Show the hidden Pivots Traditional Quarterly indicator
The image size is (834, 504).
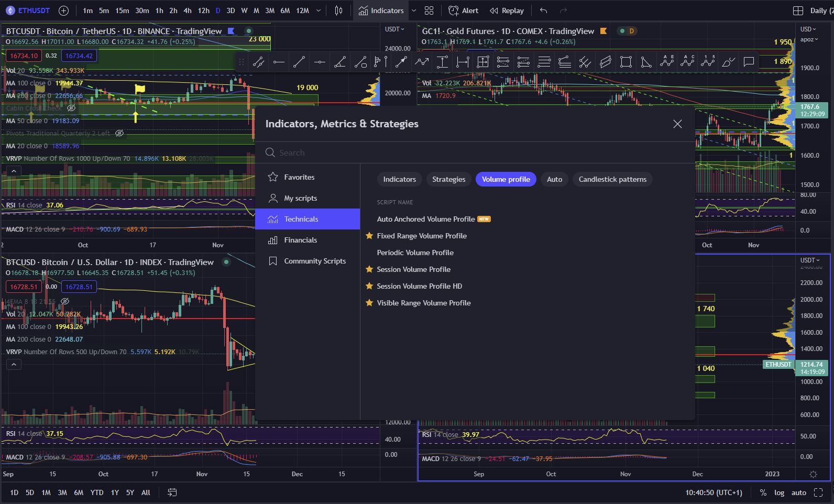pyautogui.click(x=119, y=133)
